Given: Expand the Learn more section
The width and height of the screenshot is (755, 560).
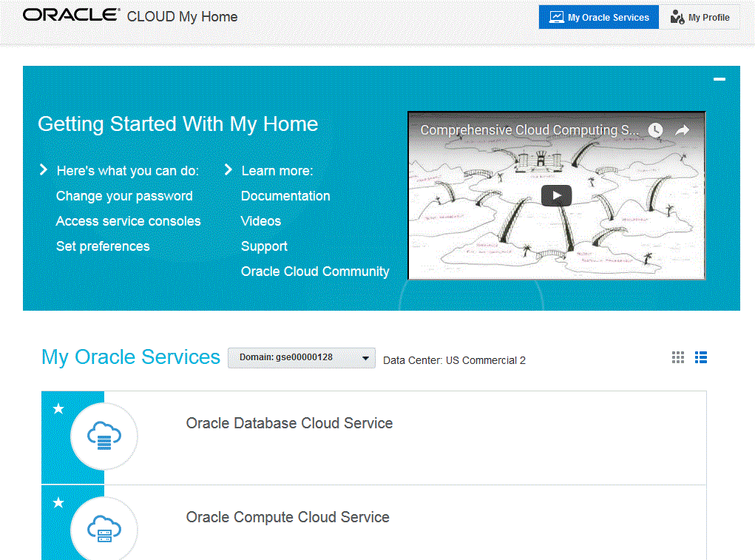Looking at the screenshot, I should pos(228,169).
